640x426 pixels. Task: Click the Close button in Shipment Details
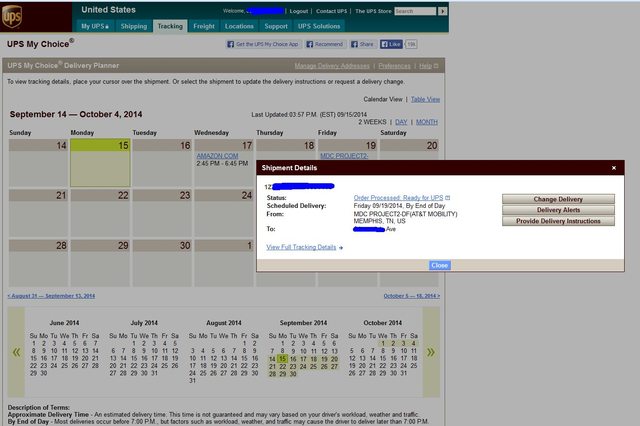tap(440, 265)
